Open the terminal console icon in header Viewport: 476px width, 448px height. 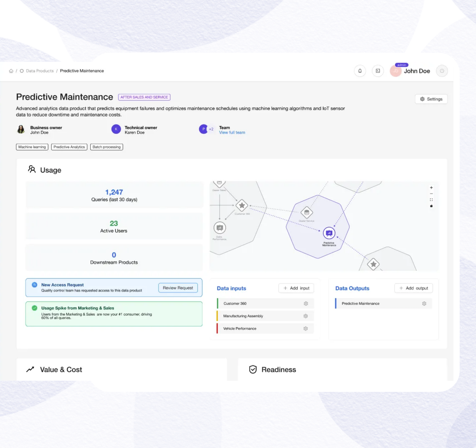378,71
